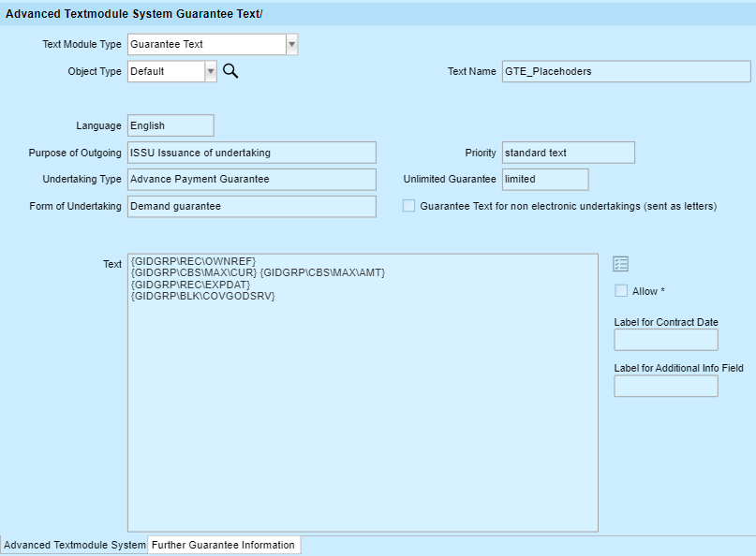Click the {GIDGRP\CBS\MAX\AMT} placeholder

point(322,272)
